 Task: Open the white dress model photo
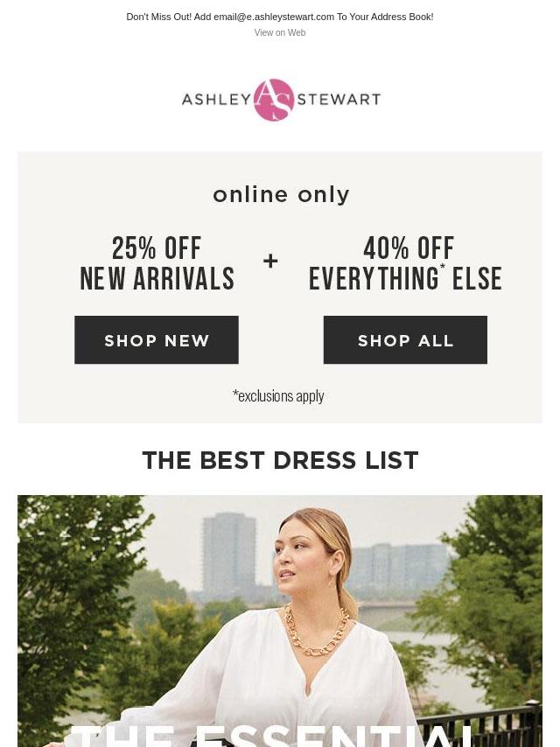(280, 621)
